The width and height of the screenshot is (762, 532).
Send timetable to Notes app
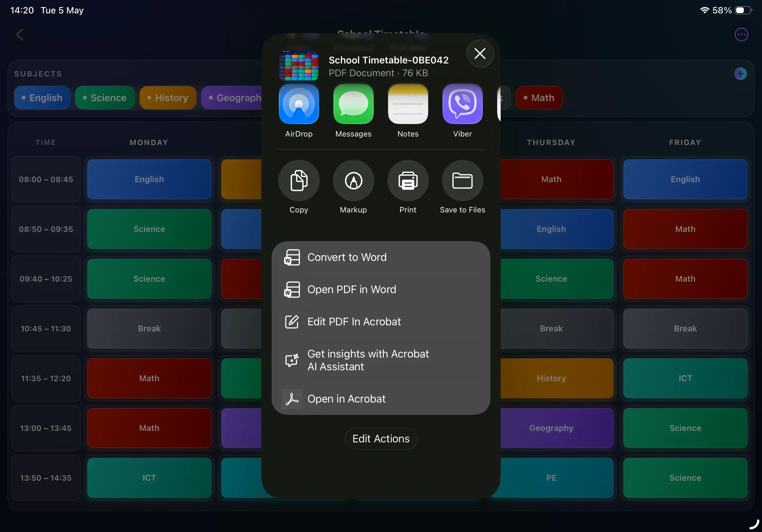click(408, 104)
